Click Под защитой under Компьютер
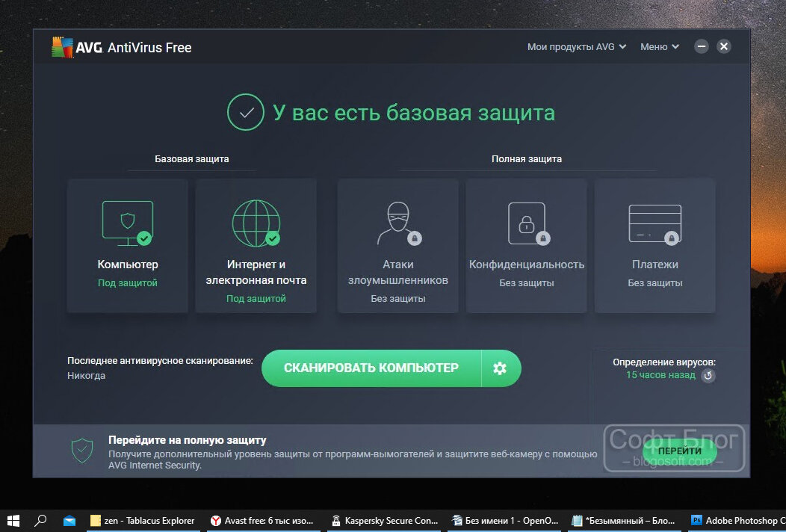Viewport: 786px width, 532px height. (128, 282)
